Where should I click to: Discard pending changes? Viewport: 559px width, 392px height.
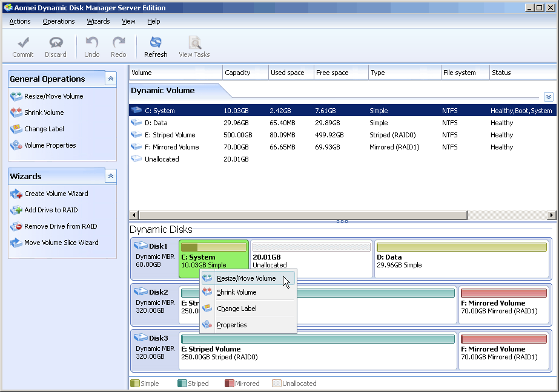[x=56, y=47]
